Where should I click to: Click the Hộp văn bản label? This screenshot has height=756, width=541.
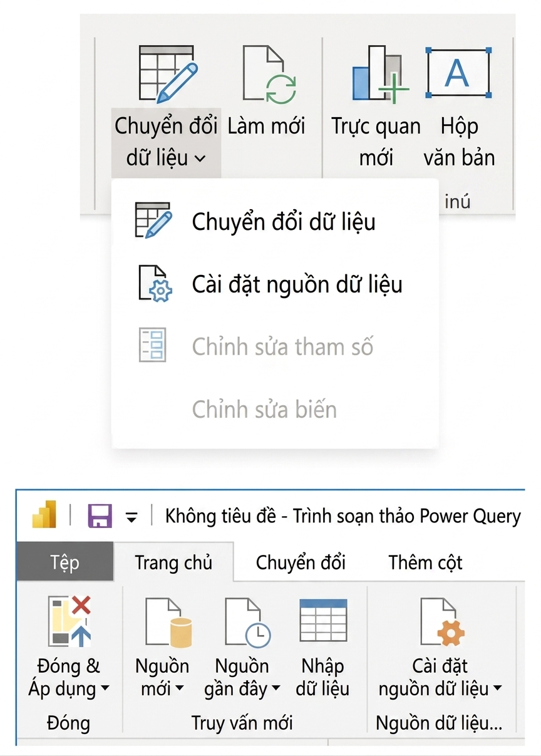459,142
